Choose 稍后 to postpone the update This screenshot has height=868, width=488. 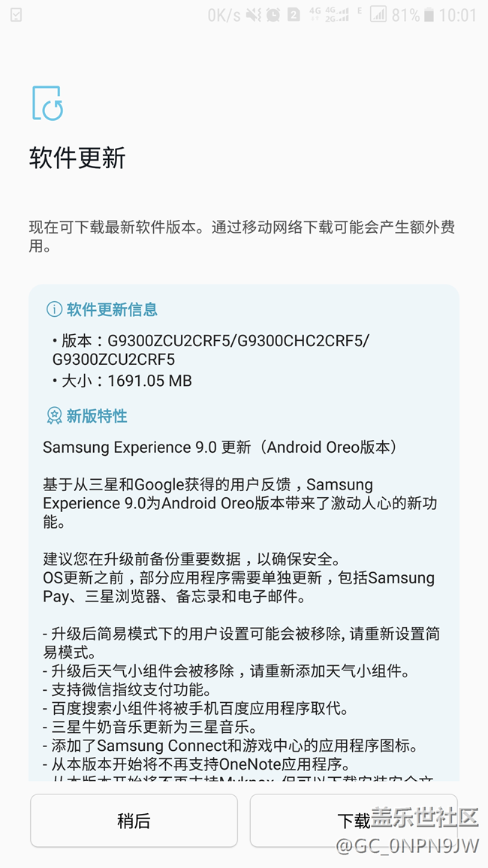point(134,821)
